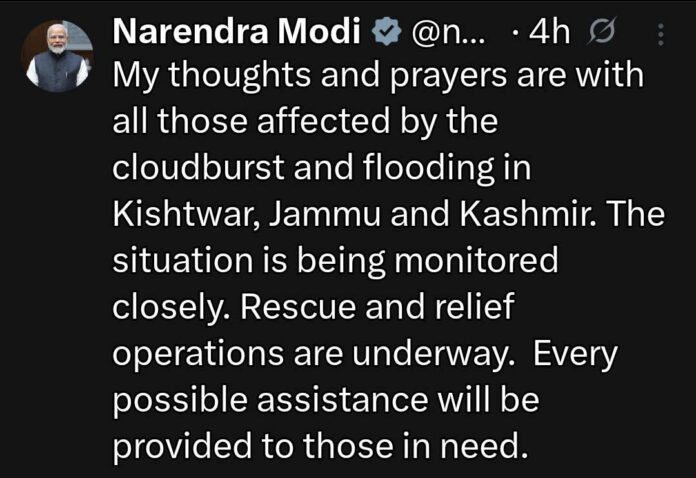Open the tweet via the 4h timestamp

point(548,34)
